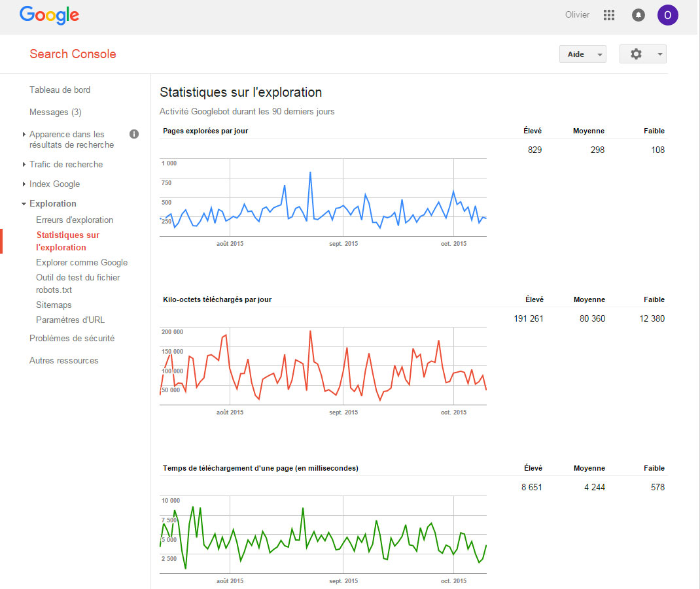Click the Search Console title link
Image resolution: width=700 pixels, height=589 pixels.
(73, 54)
